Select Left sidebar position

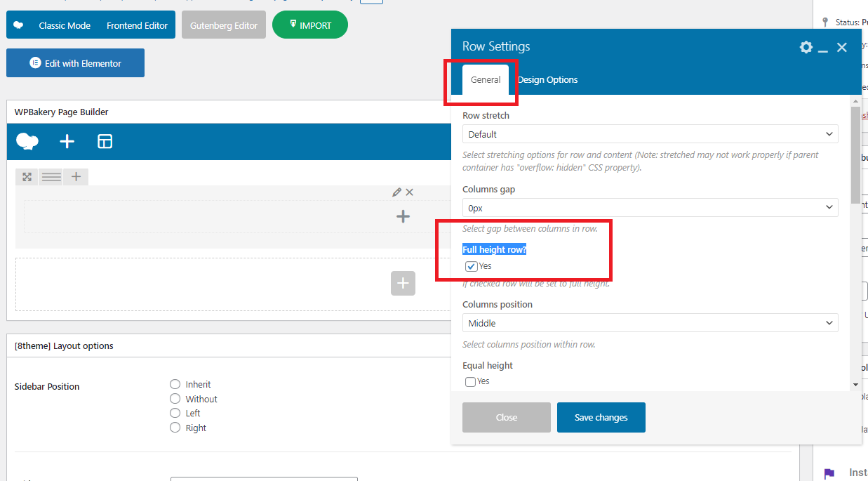pyautogui.click(x=175, y=413)
